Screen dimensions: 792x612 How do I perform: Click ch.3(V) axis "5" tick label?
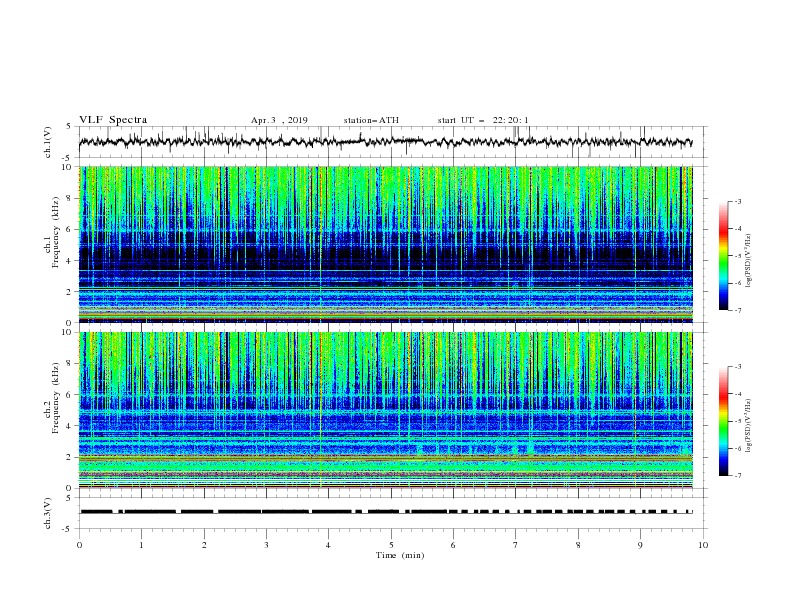[x=70, y=497]
